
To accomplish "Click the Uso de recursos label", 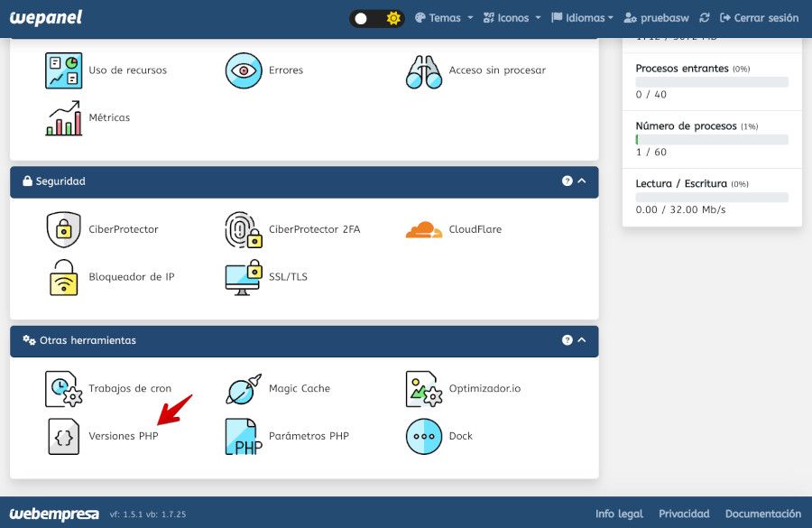I will pos(128,70).
